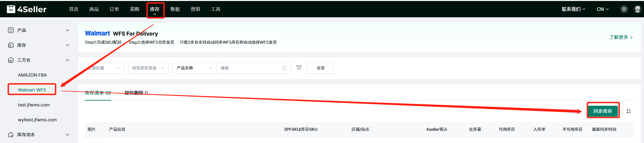Collapse the 三方仓 sidebar section
This screenshot has width=644, height=143.
point(68,60)
